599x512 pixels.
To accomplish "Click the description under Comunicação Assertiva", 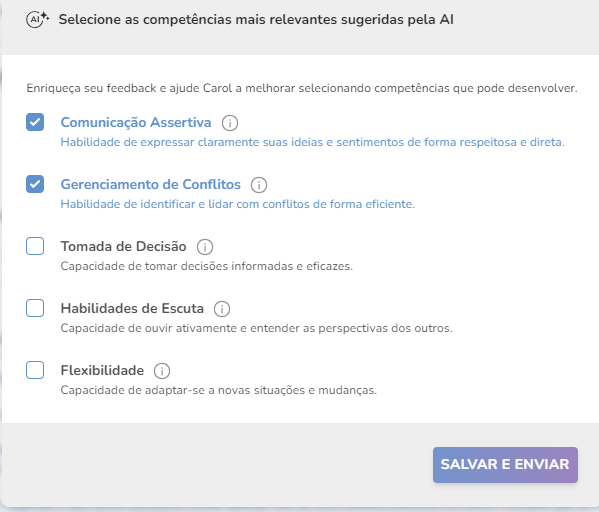I will pyautogui.click(x=312, y=142).
